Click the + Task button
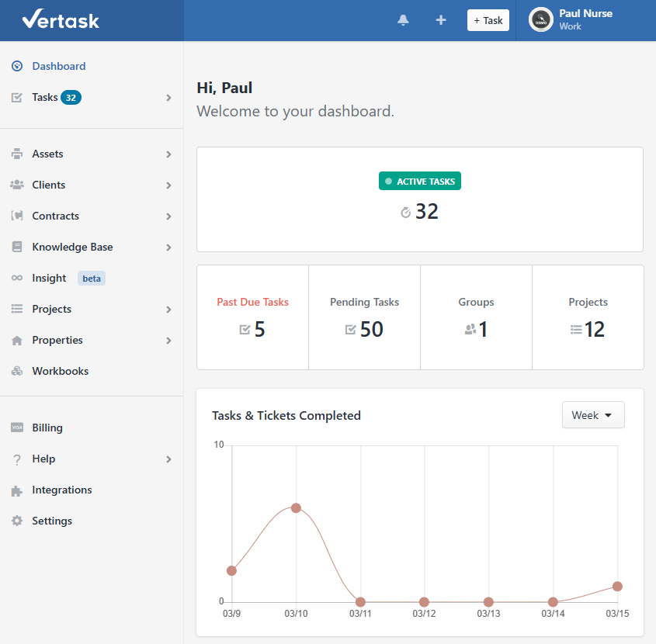 488,20
